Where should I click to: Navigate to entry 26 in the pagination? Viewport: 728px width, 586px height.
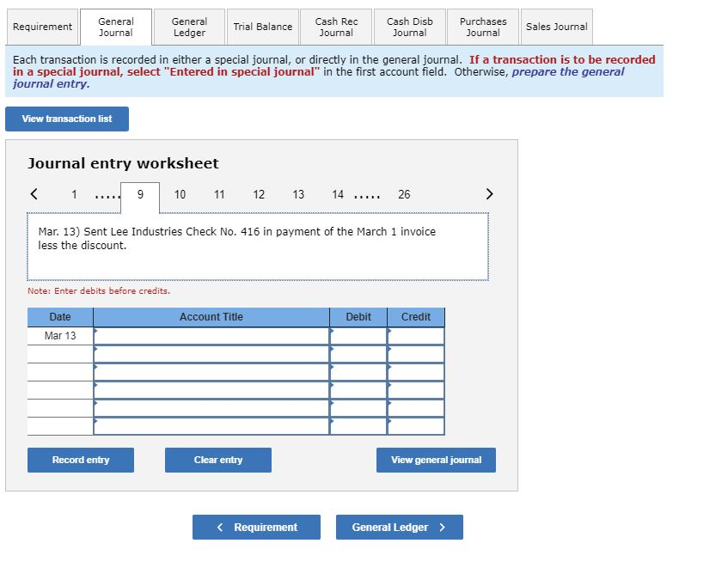tap(401, 194)
